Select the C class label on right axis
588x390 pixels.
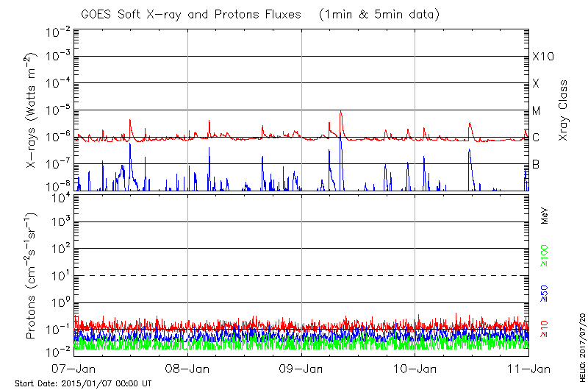point(536,137)
